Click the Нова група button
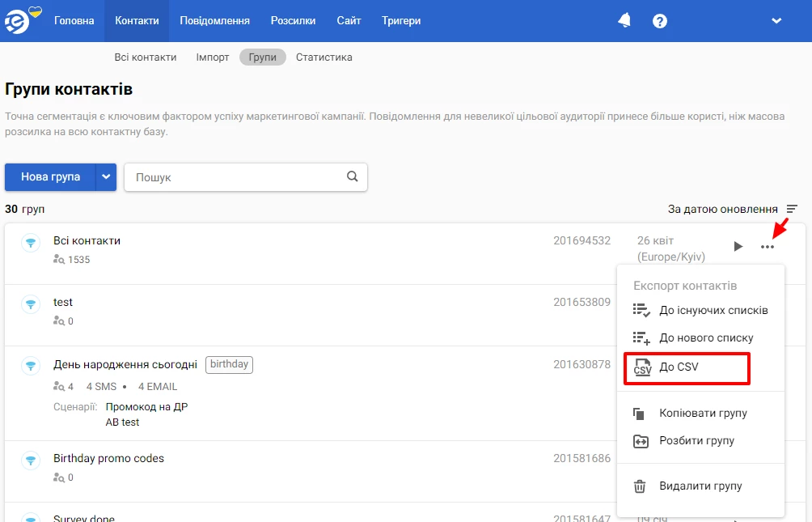 click(x=50, y=176)
